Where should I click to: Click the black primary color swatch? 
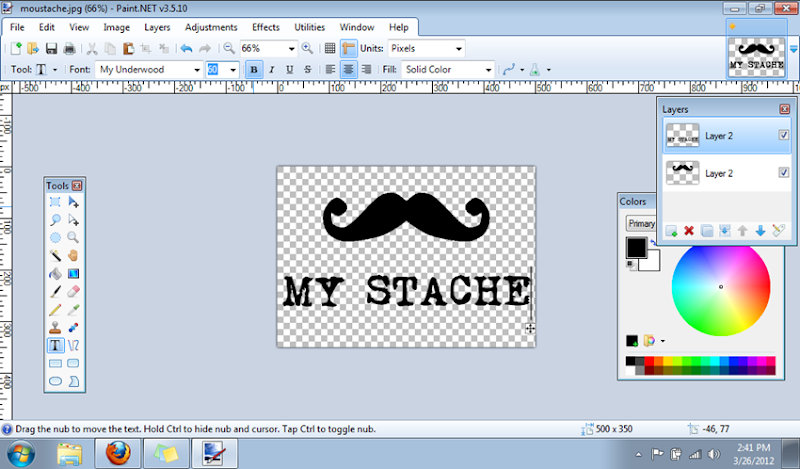[636, 248]
